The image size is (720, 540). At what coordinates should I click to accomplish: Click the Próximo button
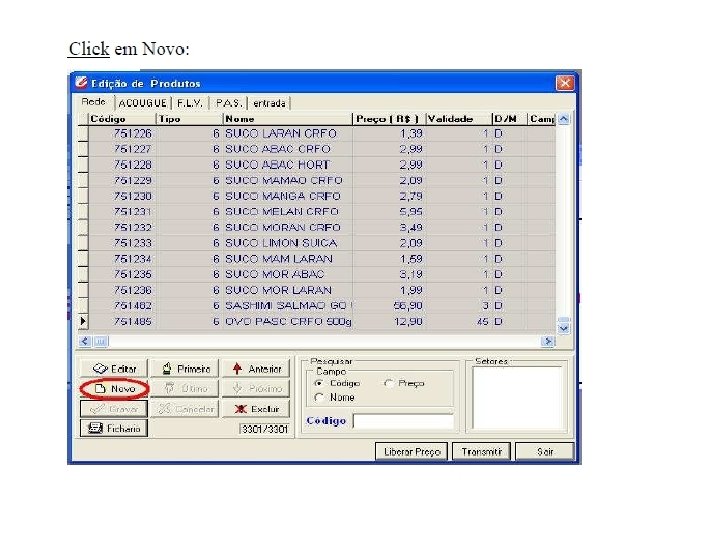tap(256, 389)
